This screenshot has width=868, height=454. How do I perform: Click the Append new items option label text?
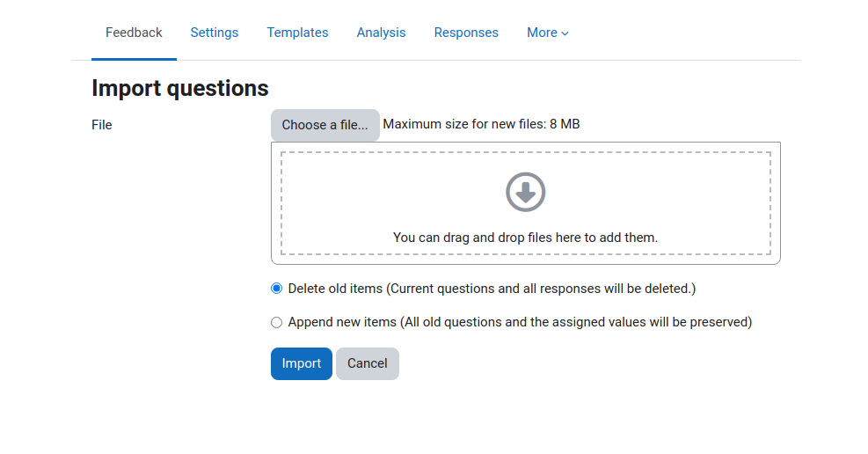[x=520, y=322]
